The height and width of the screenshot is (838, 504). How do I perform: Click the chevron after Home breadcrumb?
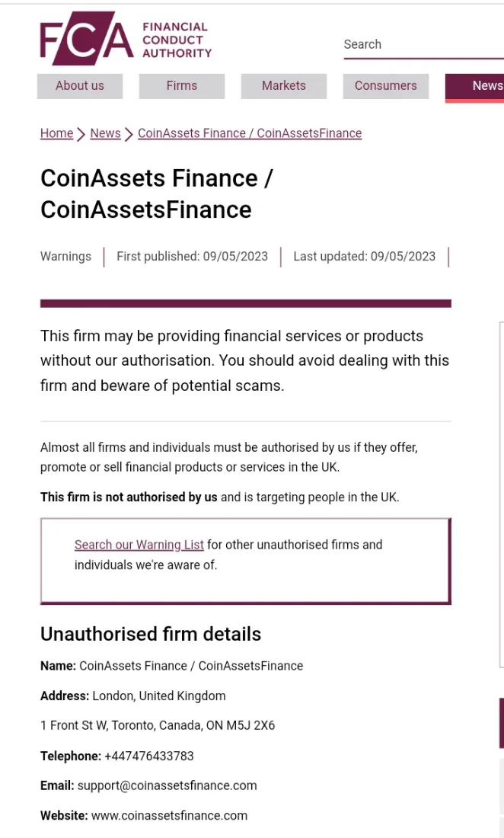[81, 134]
